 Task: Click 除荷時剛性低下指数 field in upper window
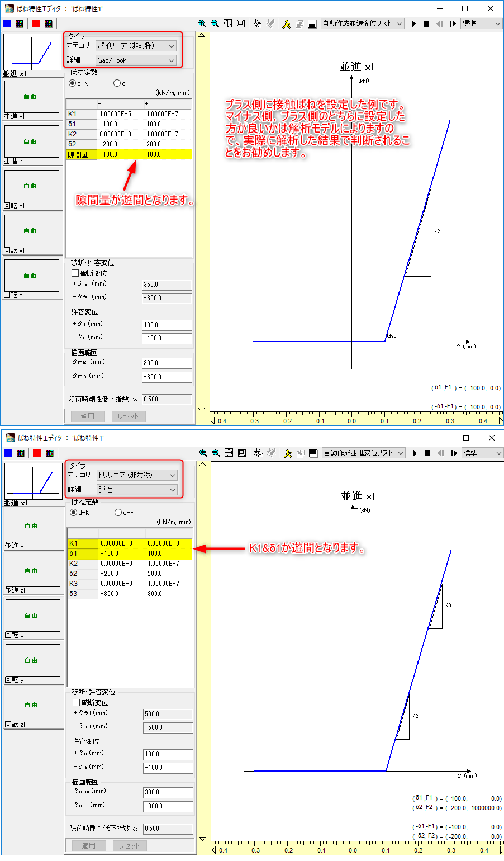click(167, 399)
